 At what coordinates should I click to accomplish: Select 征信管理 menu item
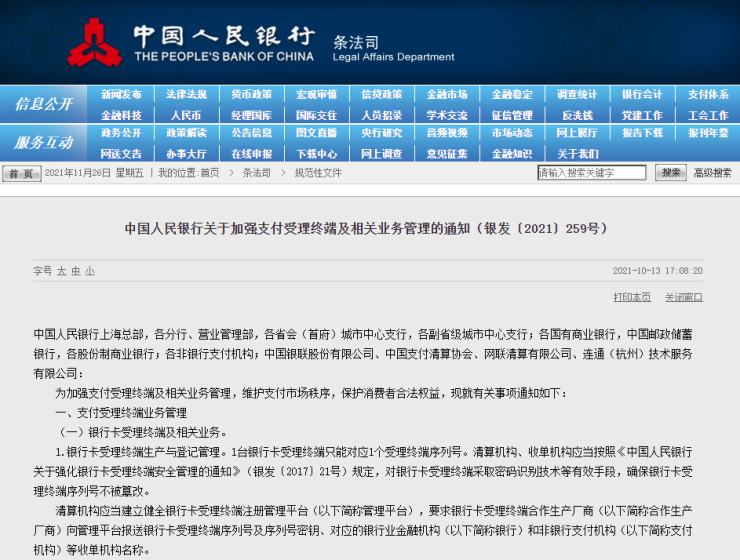coord(512,115)
